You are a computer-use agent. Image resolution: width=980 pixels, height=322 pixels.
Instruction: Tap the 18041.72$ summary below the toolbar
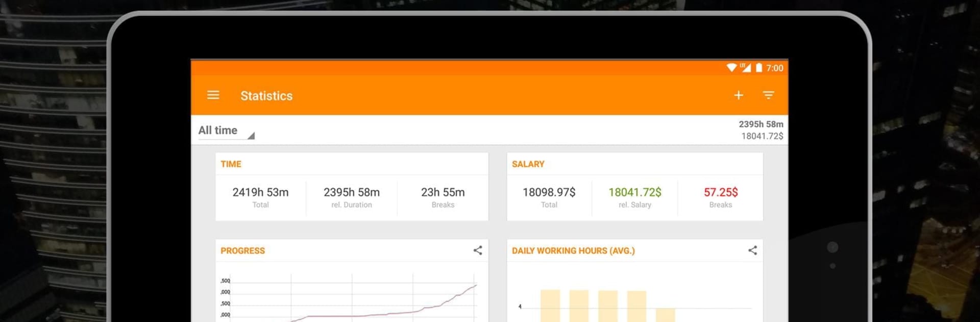point(762,136)
